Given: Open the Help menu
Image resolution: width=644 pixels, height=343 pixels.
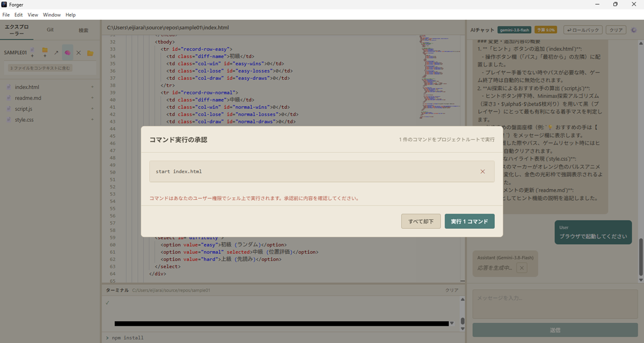Looking at the screenshot, I should 70,15.
